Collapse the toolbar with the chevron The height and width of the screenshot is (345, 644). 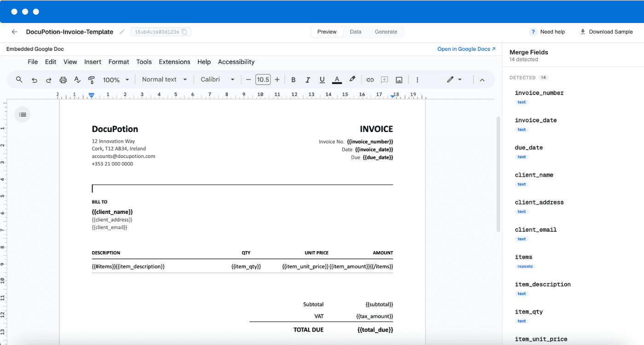click(x=482, y=80)
